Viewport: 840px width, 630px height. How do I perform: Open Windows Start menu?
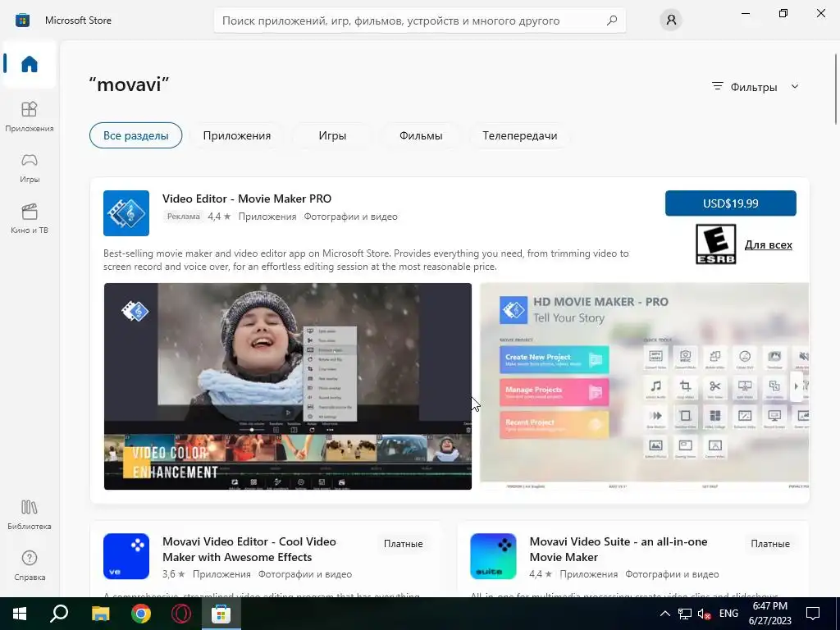click(x=20, y=614)
